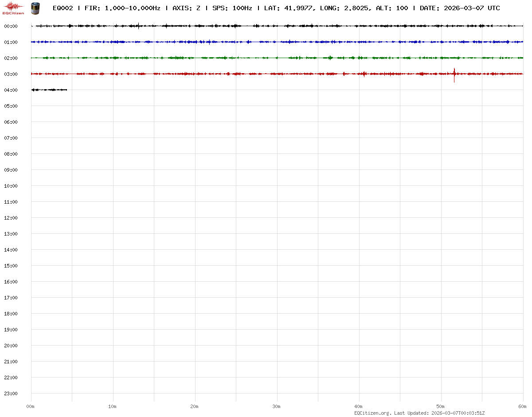This screenshot has height=417, width=532.
Task: Click the 12:00 hour row label
Action: click(11, 218)
